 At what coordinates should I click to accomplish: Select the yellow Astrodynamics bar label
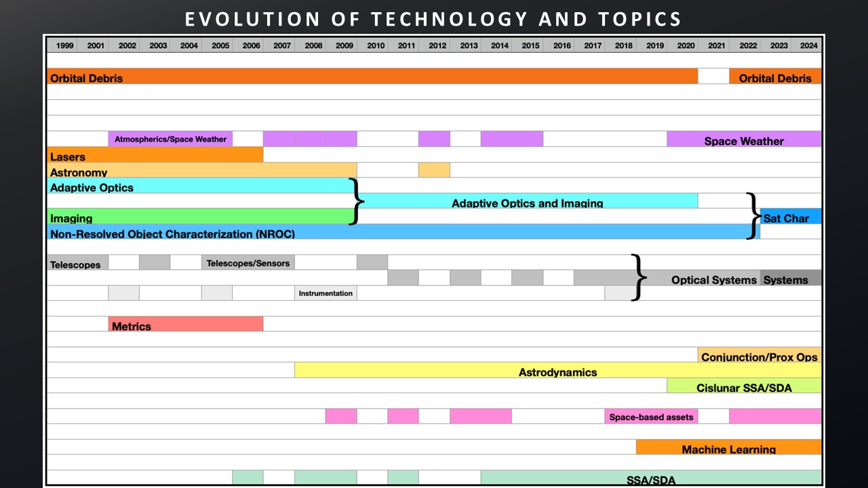[x=557, y=372]
